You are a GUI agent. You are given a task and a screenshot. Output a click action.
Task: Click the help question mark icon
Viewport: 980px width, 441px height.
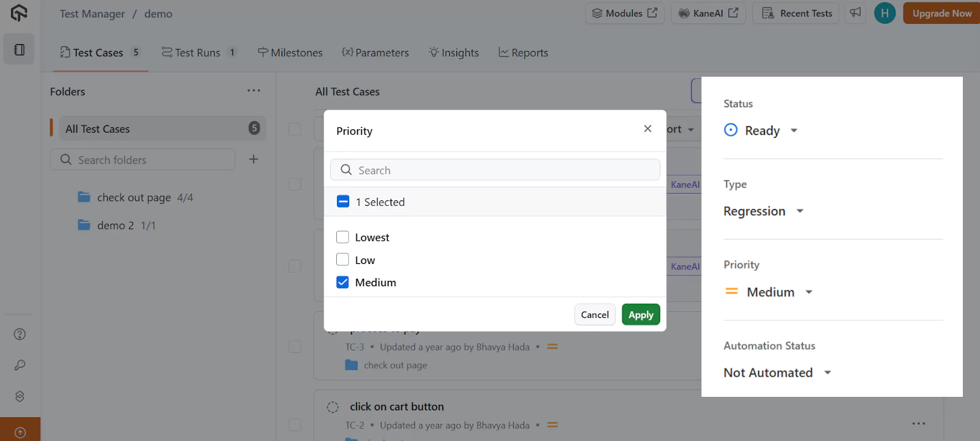18,334
